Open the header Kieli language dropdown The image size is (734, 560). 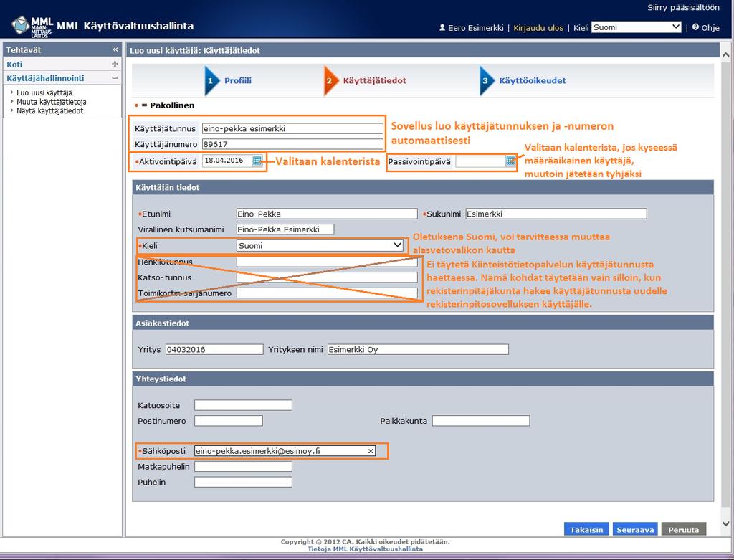pyautogui.click(x=637, y=27)
